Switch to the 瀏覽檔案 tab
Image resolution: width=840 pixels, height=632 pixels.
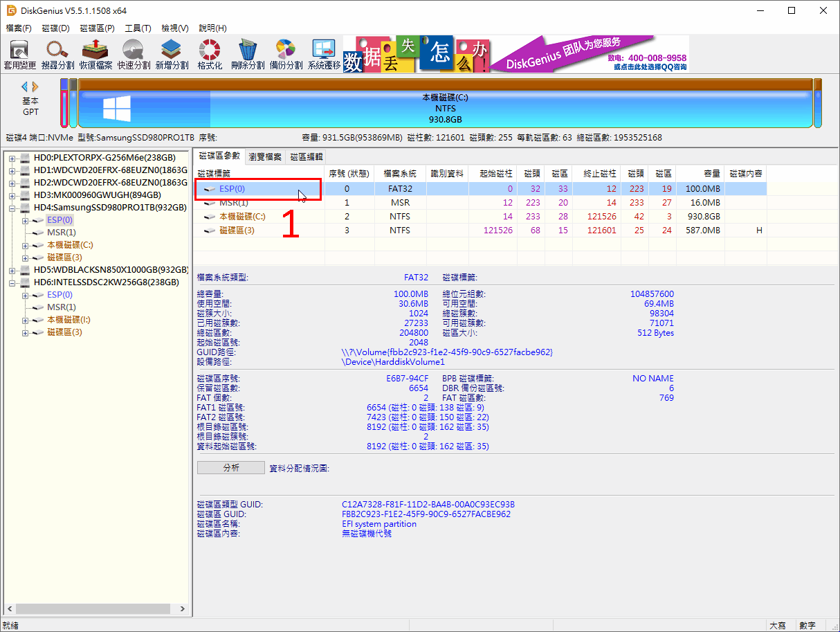click(265, 157)
